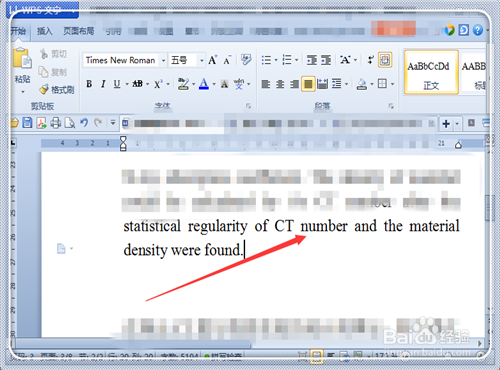The height and width of the screenshot is (370, 500).
Task: Switch to the 插入 tab
Action: 44,31
